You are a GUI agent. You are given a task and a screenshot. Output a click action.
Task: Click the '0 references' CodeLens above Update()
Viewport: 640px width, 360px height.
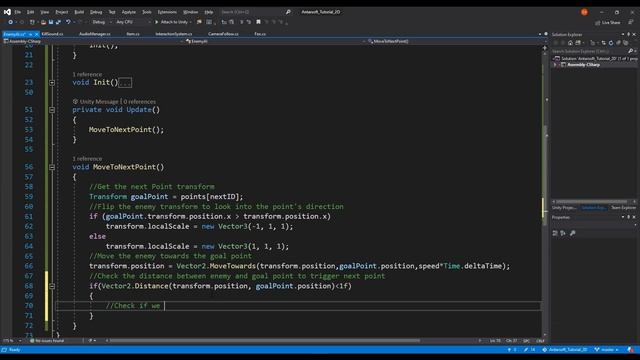tap(140, 102)
